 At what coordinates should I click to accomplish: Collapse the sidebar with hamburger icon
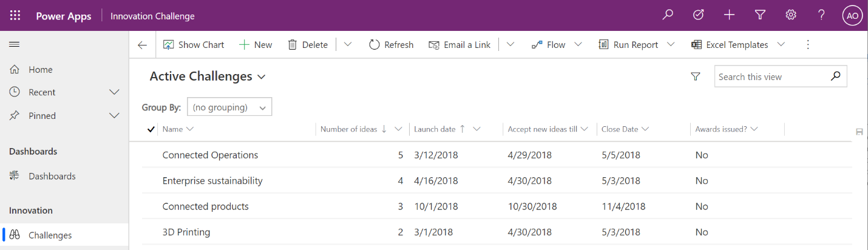coord(15,44)
